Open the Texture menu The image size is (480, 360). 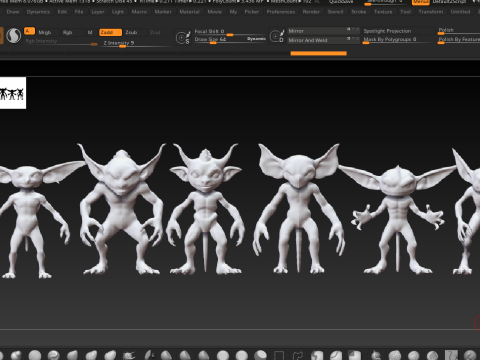click(x=383, y=12)
